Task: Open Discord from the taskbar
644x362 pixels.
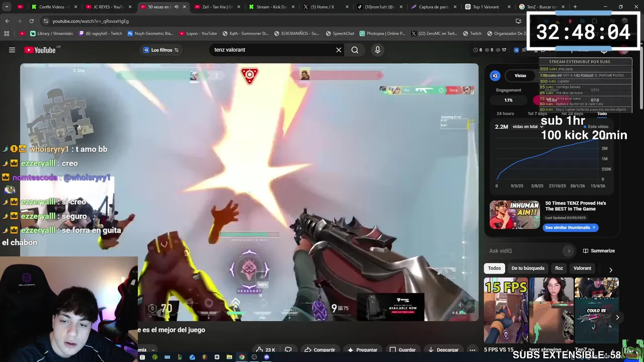Action: (x=267, y=357)
